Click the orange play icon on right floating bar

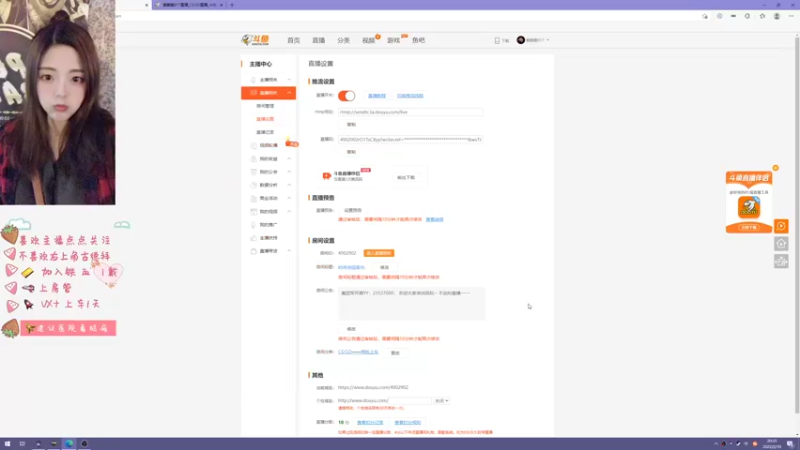pos(781,226)
